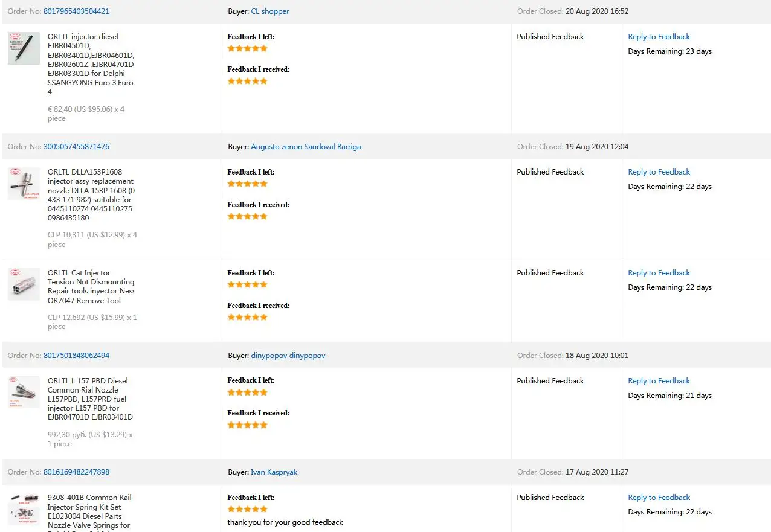The height and width of the screenshot is (532, 771).
Task: View buyer CL shopper's profile
Action: coord(270,11)
